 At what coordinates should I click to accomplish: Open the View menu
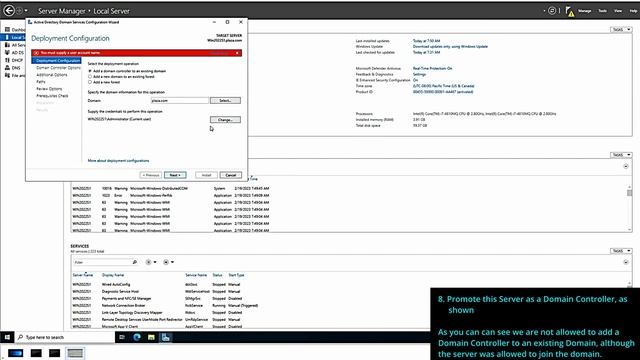[618, 11]
